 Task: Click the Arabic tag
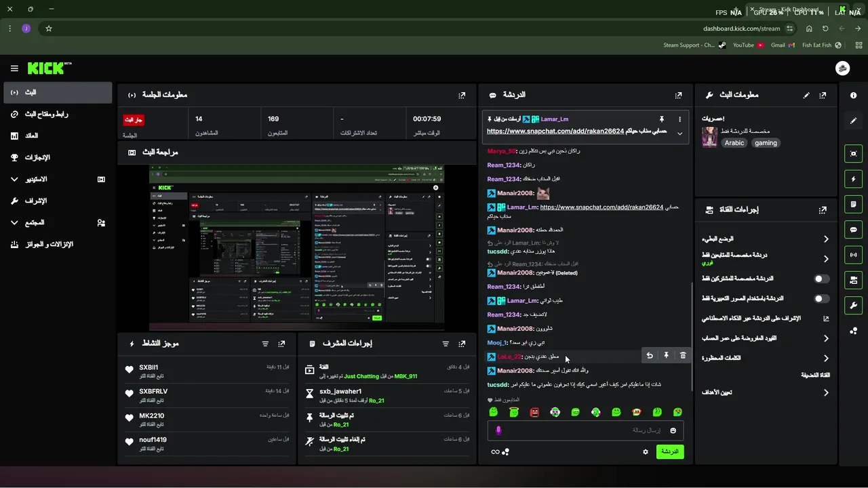(734, 143)
